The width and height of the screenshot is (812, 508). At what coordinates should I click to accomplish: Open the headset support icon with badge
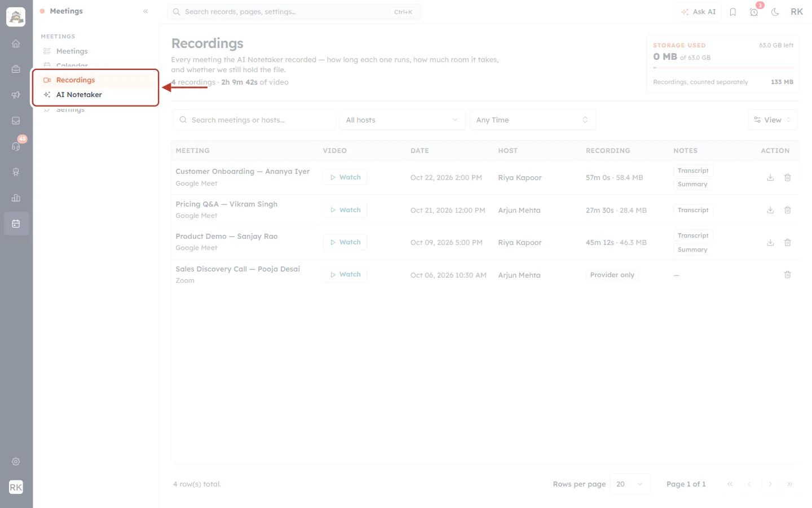(16, 146)
